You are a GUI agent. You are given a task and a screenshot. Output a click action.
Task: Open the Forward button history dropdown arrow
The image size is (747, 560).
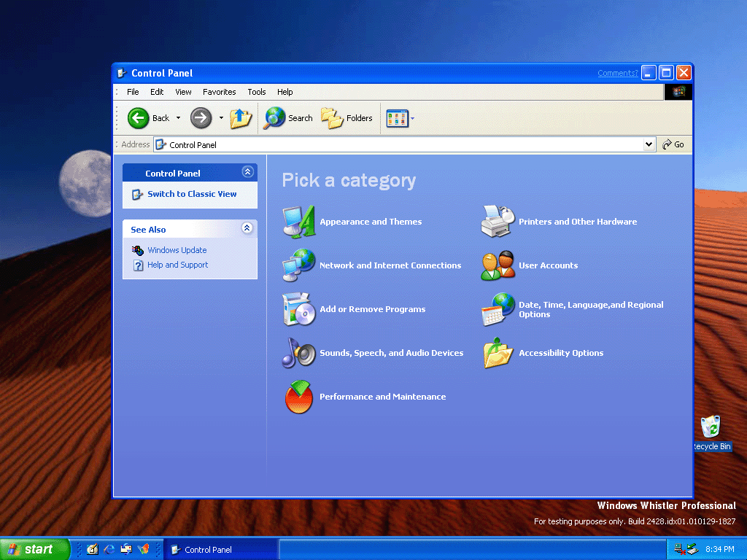pyautogui.click(x=221, y=118)
